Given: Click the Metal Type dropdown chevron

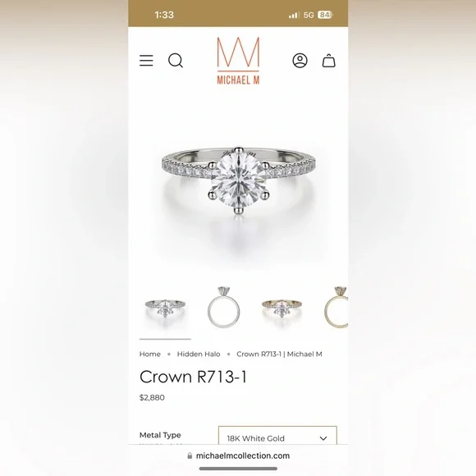Looking at the screenshot, I should (x=323, y=438).
